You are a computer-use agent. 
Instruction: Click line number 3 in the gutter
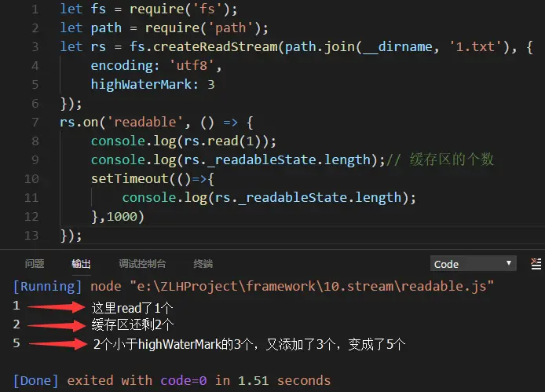click(x=35, y=46)
